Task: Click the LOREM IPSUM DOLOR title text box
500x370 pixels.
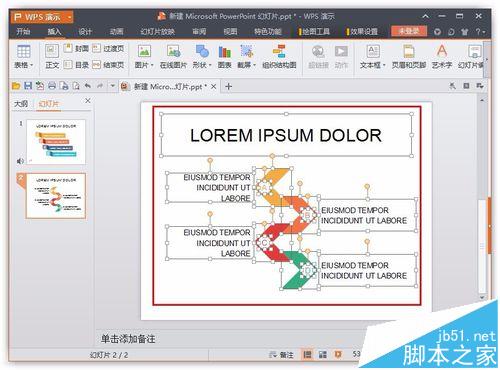Action: [286, 135]
